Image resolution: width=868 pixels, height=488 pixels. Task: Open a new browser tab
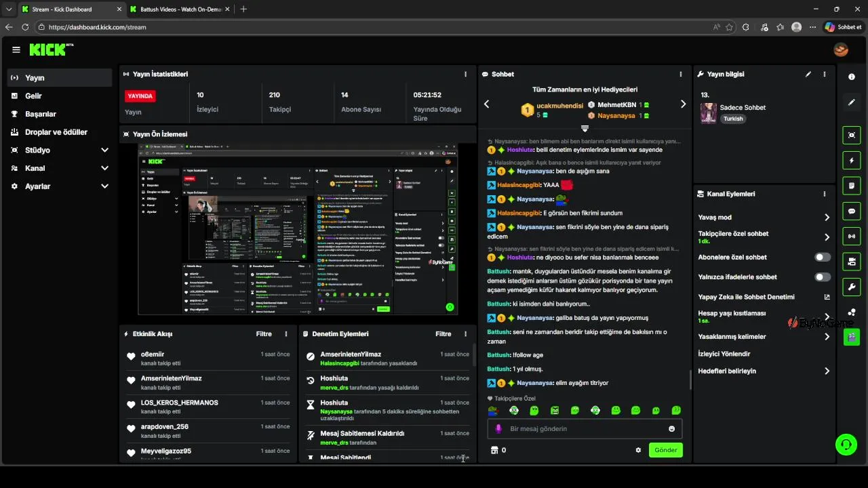tap(243, 9)
